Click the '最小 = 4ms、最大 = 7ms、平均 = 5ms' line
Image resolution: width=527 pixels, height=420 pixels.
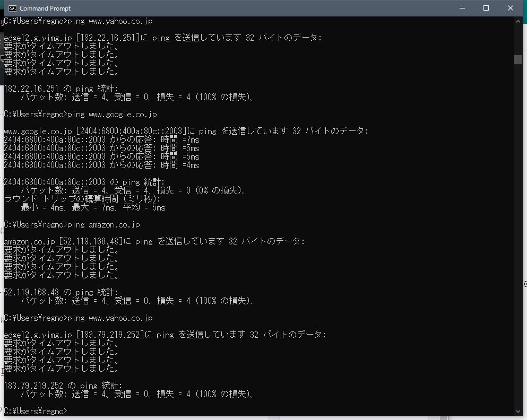click(93, 207)
